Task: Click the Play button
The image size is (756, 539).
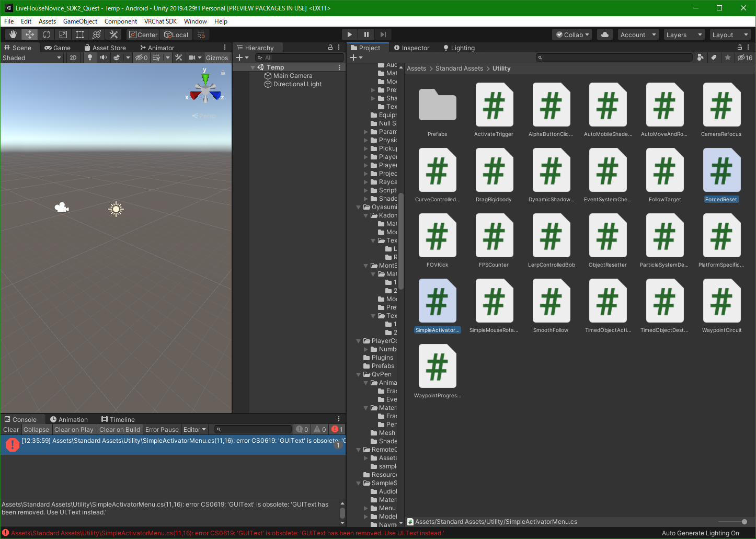Action: [x=350, y=35]
